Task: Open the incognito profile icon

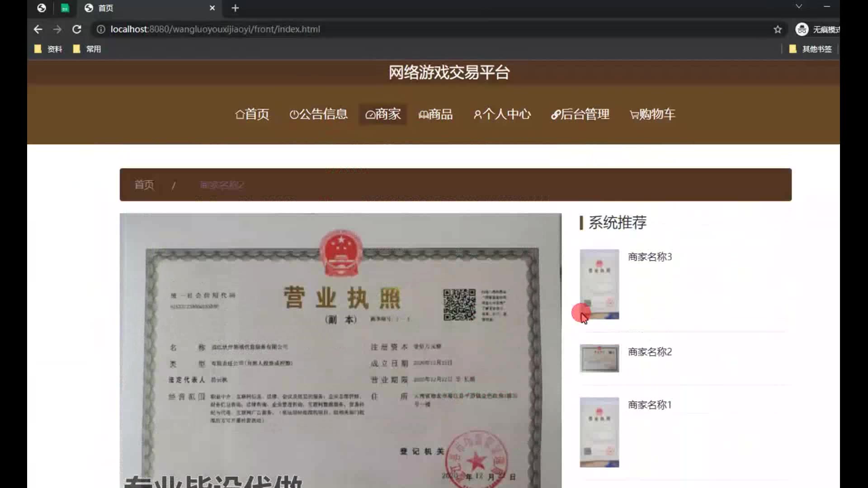Action: tap(802, 29)
